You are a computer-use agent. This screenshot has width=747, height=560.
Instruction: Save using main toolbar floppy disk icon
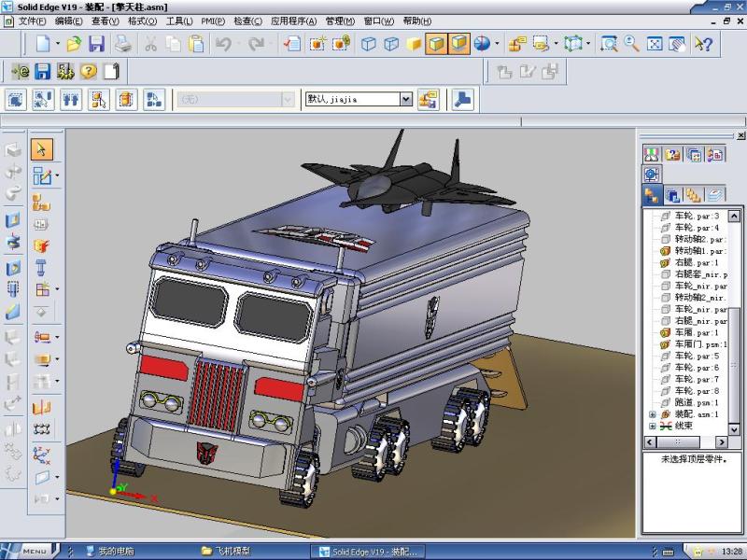click(x=97, y=44)
